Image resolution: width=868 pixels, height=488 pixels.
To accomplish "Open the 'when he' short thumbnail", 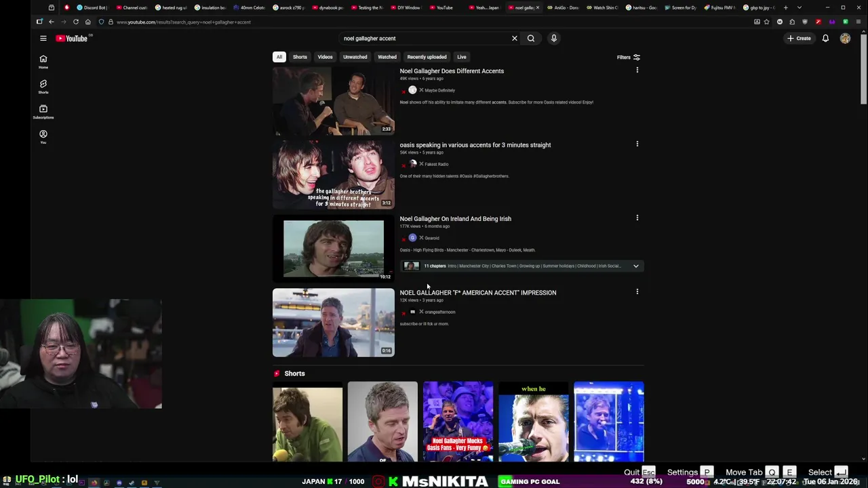I will pyautogui.click(x=533, y=422).
